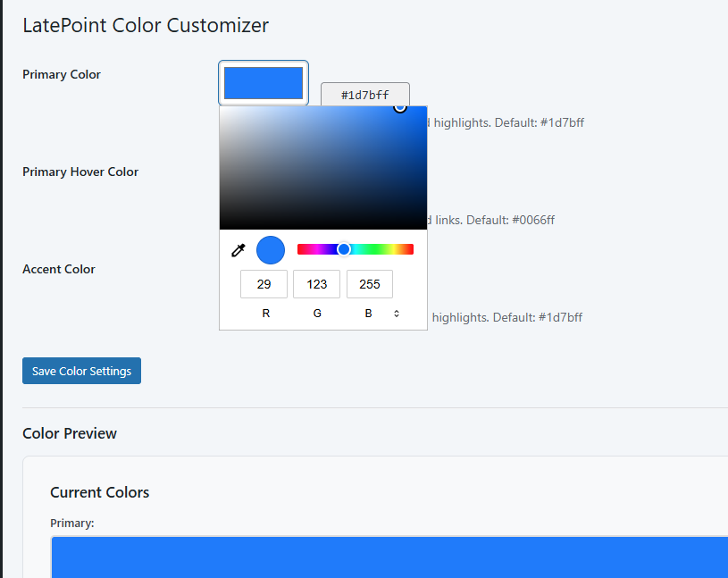Pick white in the gradient's top-left corner

(222, 108)
